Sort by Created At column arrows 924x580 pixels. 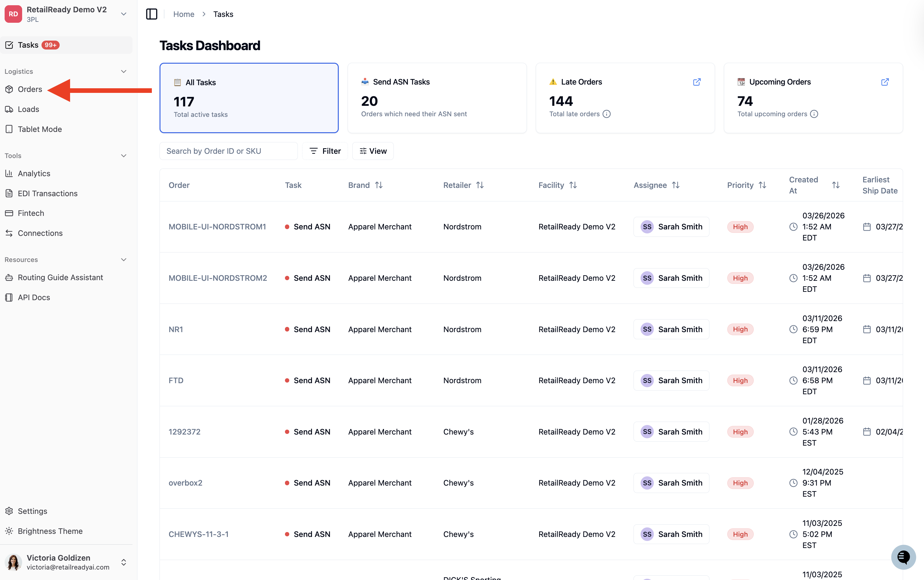[x=836, y=185]
